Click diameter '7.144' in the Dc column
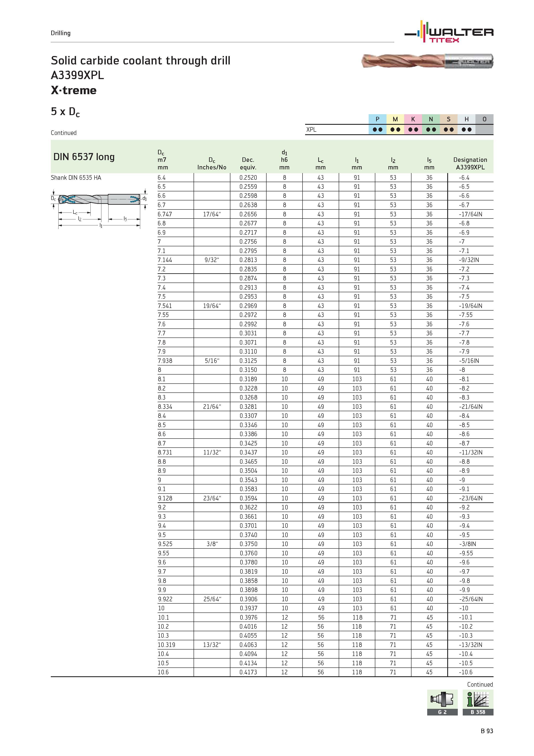This screenshot has height=756, width=534. [165, 260]
